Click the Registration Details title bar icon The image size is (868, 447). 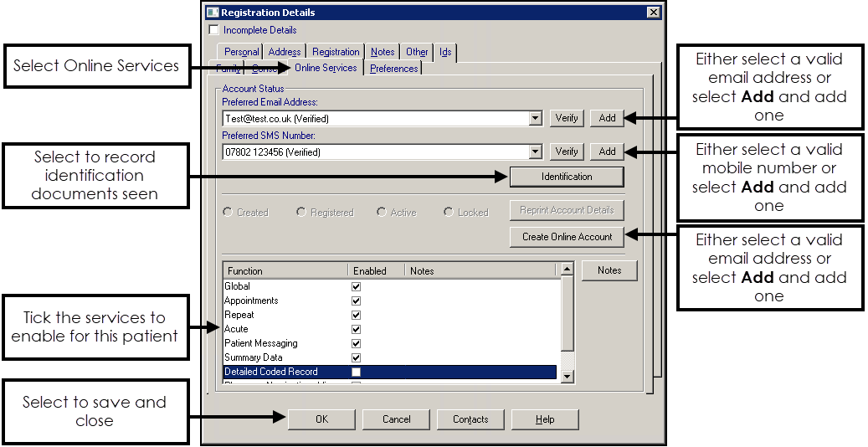pyautogui.click(x=212, y=13)
